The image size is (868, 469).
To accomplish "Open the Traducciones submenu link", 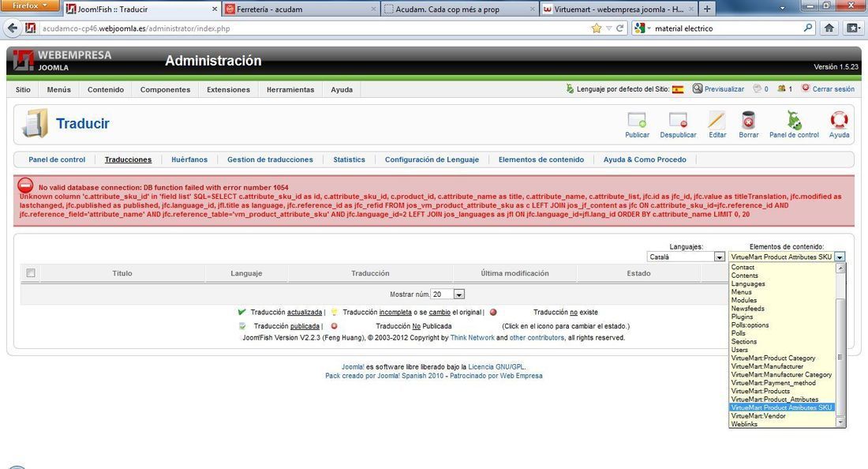I will pyautogui.click(x=128, y=159).
